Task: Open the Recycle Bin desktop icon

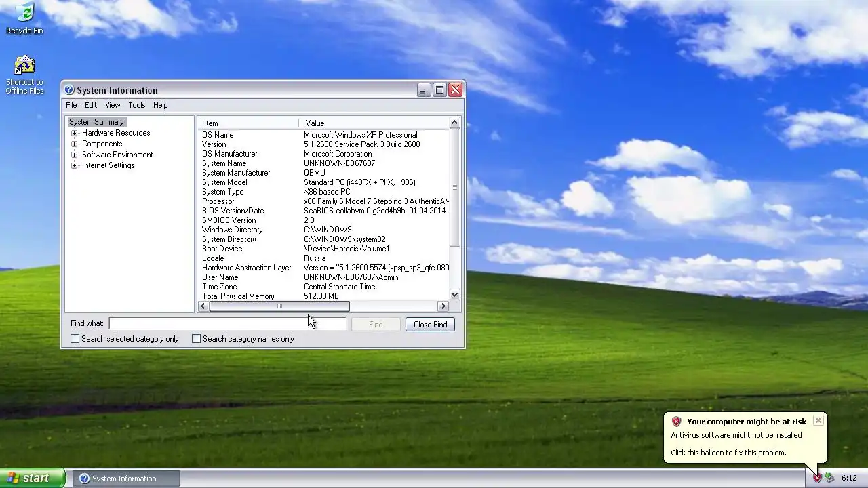Action: pyautogui.click(x=24, y=18)
